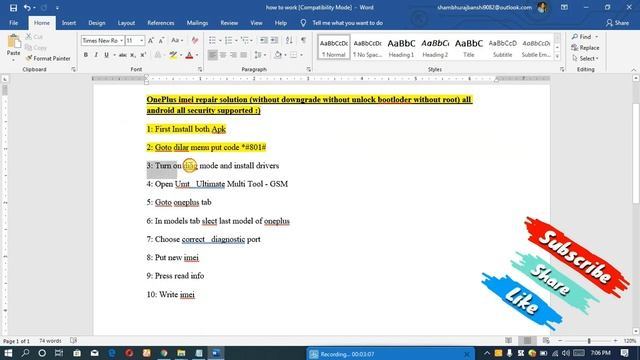640x360 pixels.
Task: Open Replace in the Editing group
Action: click(x=585, y=48)
